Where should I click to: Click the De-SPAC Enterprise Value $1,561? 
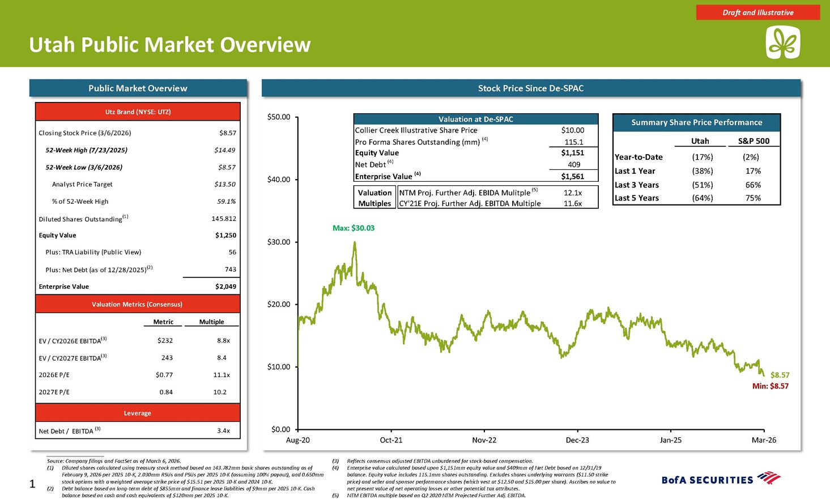573,176
